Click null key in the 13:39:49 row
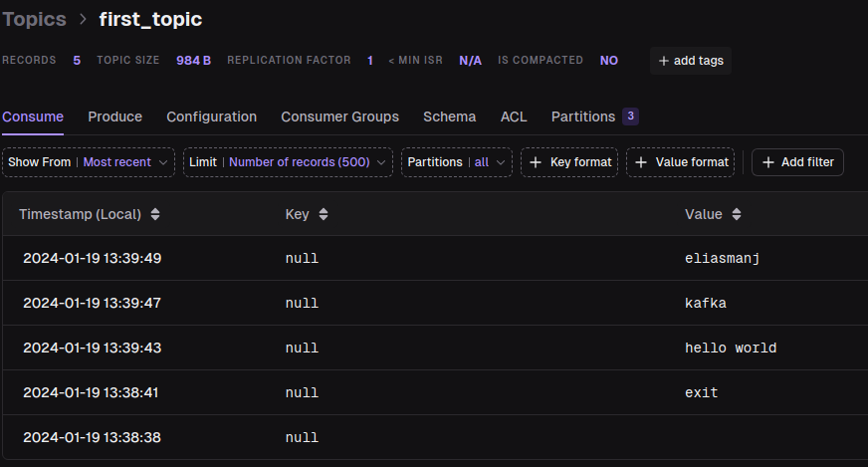 pos(302,259)
